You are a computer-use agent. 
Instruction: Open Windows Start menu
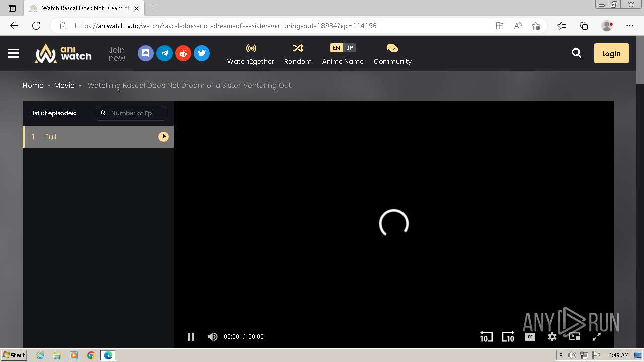pyautogui.click(x=14, y=355)
